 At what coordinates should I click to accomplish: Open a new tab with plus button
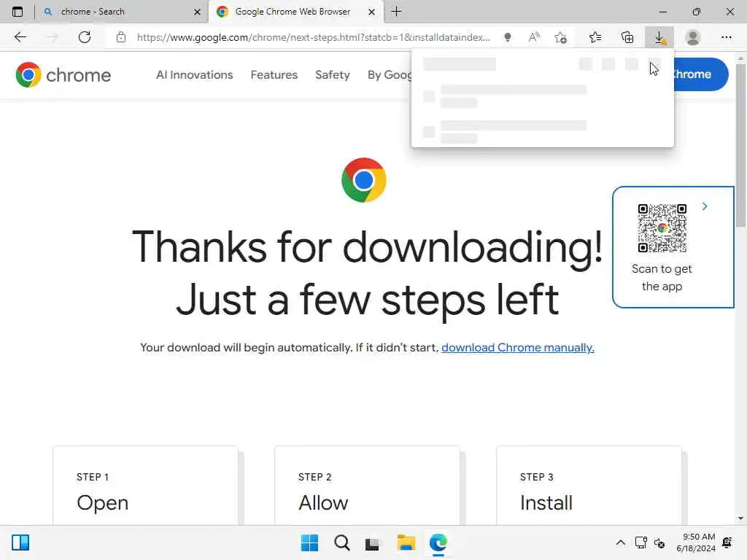[x=396, y=12]
